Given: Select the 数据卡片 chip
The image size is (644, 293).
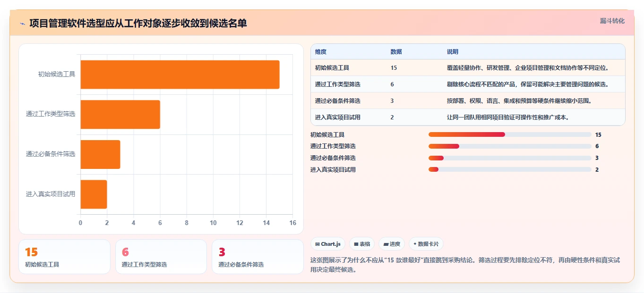Looking at the screenshot, I should pos(426,244).
